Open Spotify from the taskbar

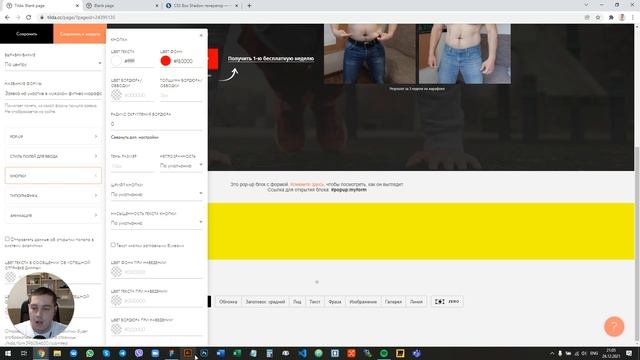384,353
